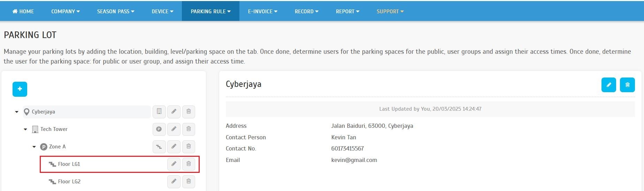Delete Tech Tower with trash icon
644x191 pixels.
(x=189, y=129)
